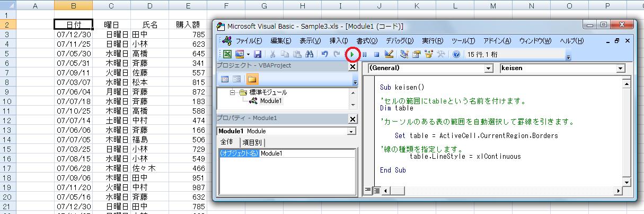Click the code line 'Sub keisen()'
This screenshot has height=214, width=644.
(402, 87)
